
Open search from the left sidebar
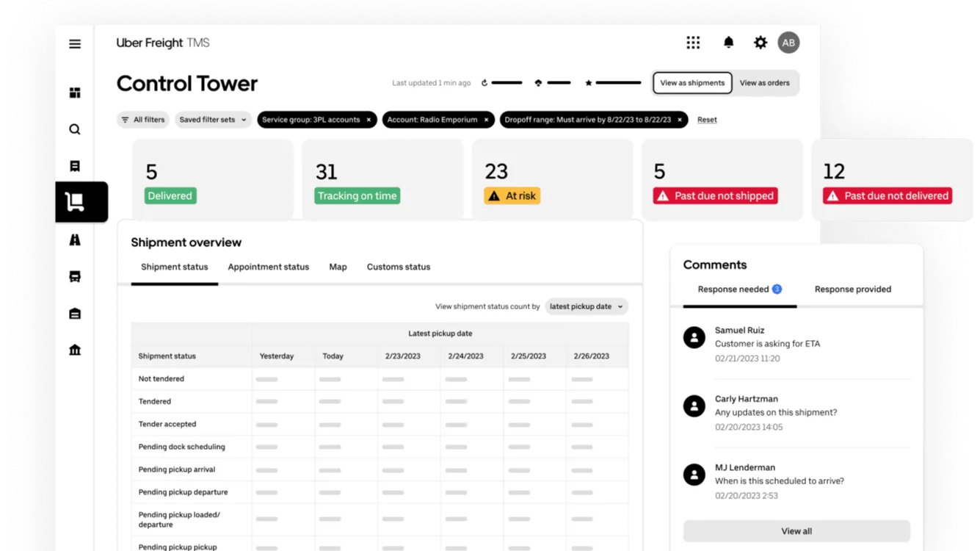tap(74, 129)
